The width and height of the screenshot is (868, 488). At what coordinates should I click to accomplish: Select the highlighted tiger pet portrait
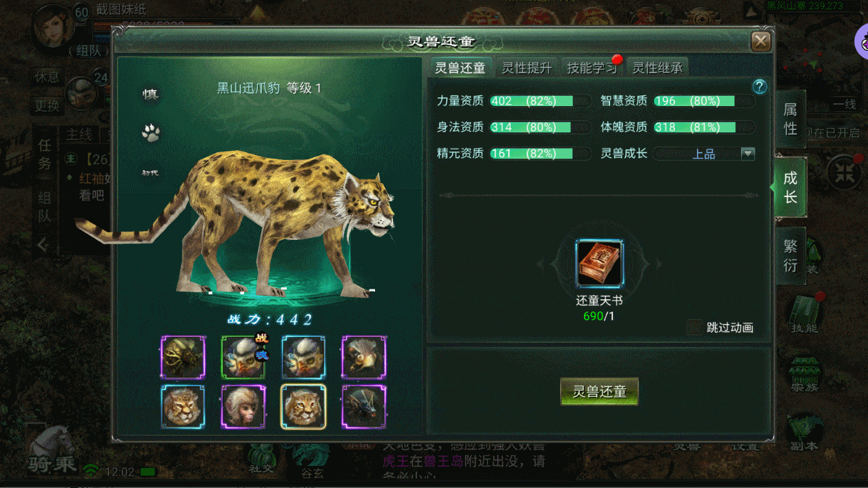pyautogui.click(x=303, y=407)
